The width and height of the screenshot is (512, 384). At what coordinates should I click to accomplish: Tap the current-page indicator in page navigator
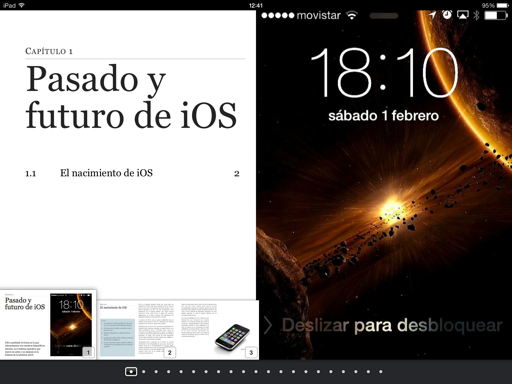[x=131, y=371]
